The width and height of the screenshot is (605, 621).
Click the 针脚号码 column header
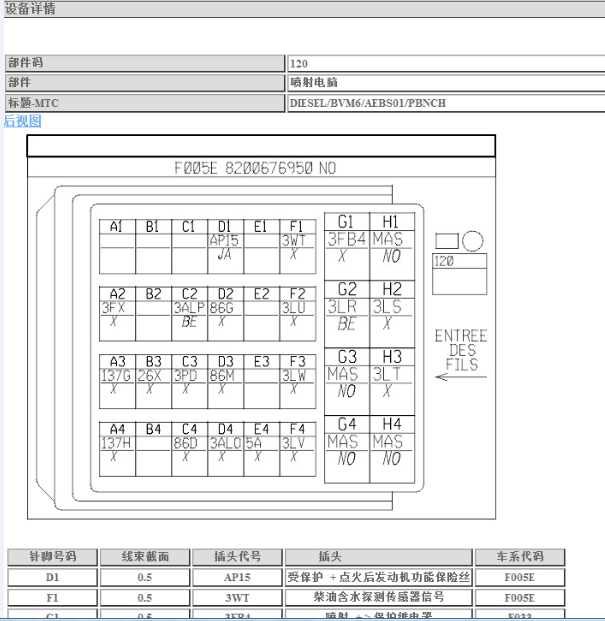coord(52,557)
